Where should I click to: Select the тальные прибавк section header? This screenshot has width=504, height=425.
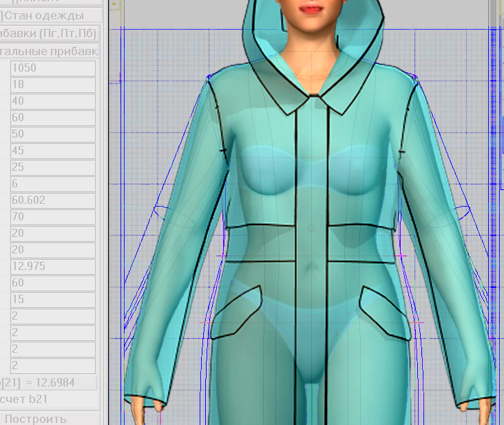coord(49,51)
